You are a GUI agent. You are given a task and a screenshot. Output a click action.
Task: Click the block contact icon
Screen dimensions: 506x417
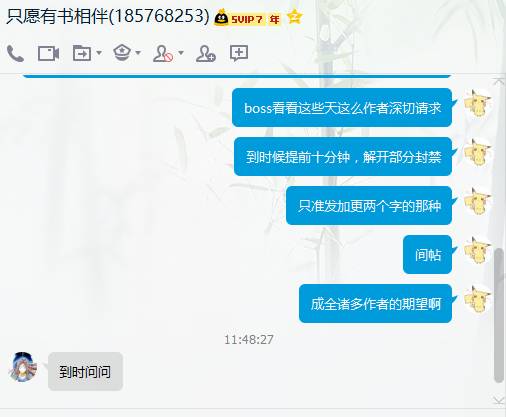(x=163, y=53)
